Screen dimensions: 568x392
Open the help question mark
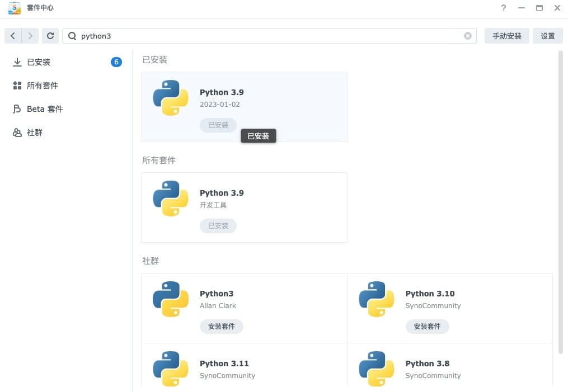(504, 8)
